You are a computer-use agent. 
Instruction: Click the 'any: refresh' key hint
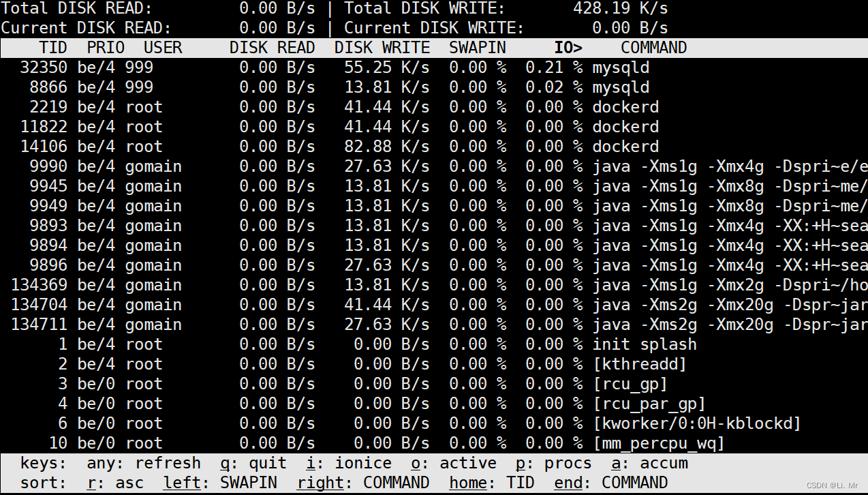point(144,464)
